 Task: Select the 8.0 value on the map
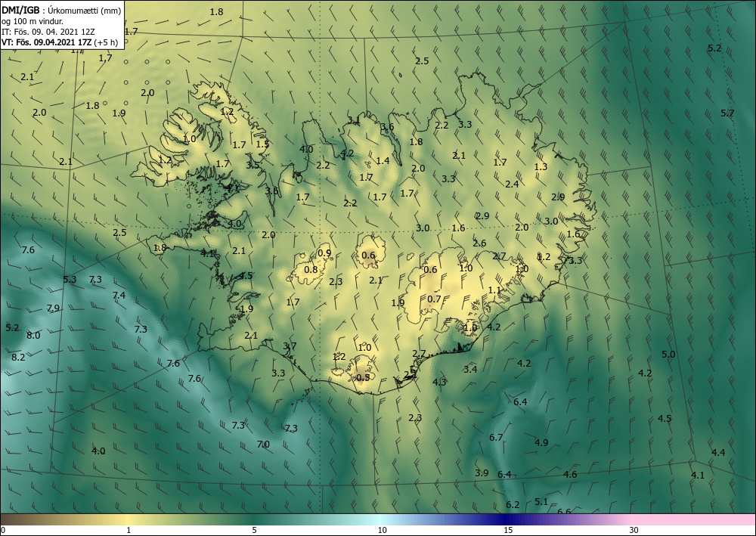[33, 335]
